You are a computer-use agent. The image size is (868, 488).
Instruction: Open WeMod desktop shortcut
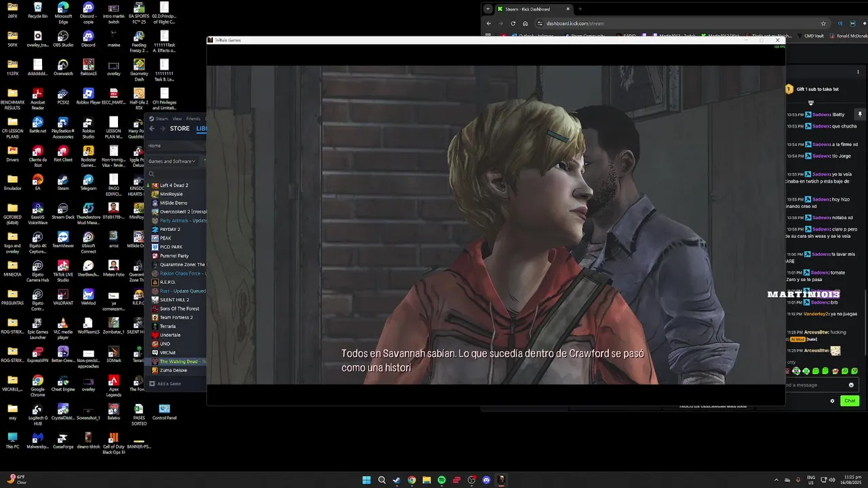coord(88,296)
